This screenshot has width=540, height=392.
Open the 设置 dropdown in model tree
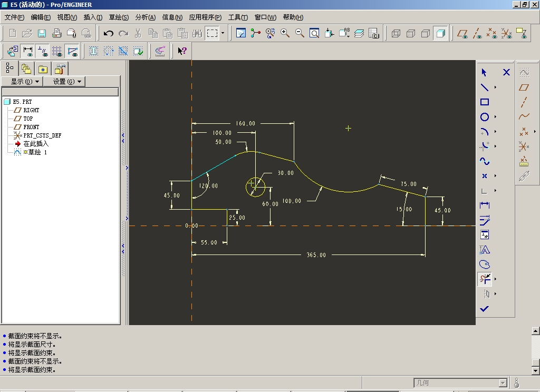(64, 82)
